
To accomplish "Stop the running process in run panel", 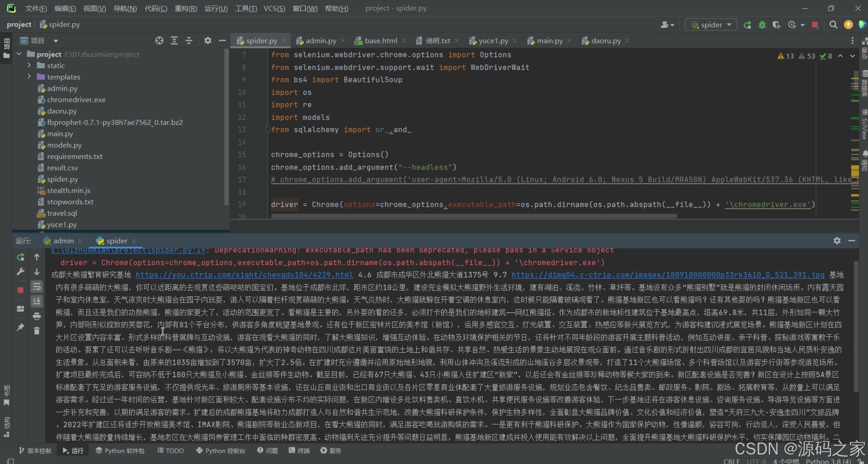I will (x=20, y=290).
